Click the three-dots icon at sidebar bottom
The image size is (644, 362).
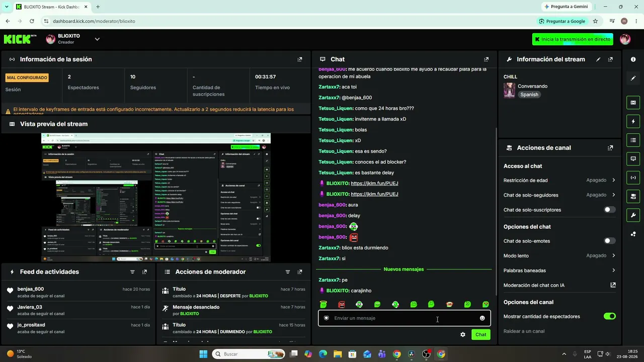(x=633, y=234)
